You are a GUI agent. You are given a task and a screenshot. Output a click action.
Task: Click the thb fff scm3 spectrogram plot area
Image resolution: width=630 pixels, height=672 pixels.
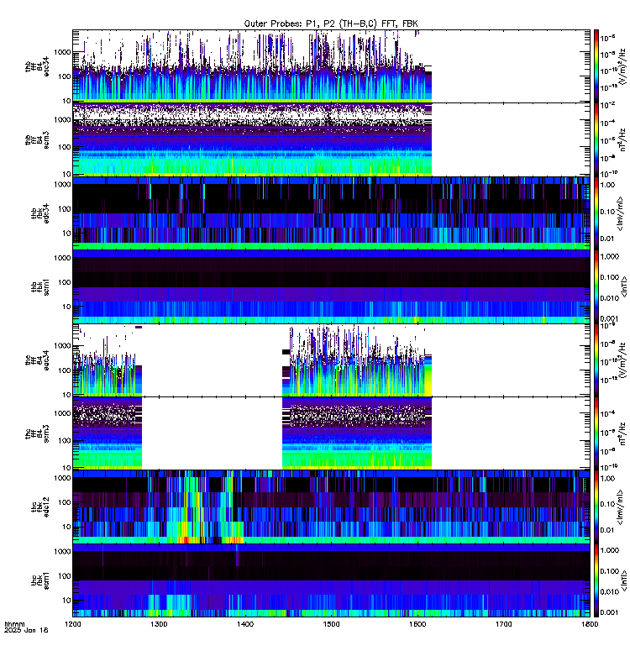(252, 139)
